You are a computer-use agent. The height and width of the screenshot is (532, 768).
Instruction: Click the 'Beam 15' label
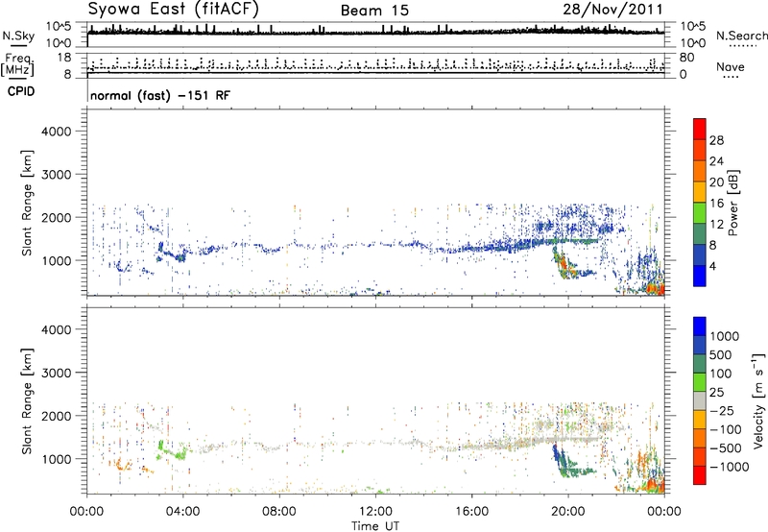(x=374, y=11)
